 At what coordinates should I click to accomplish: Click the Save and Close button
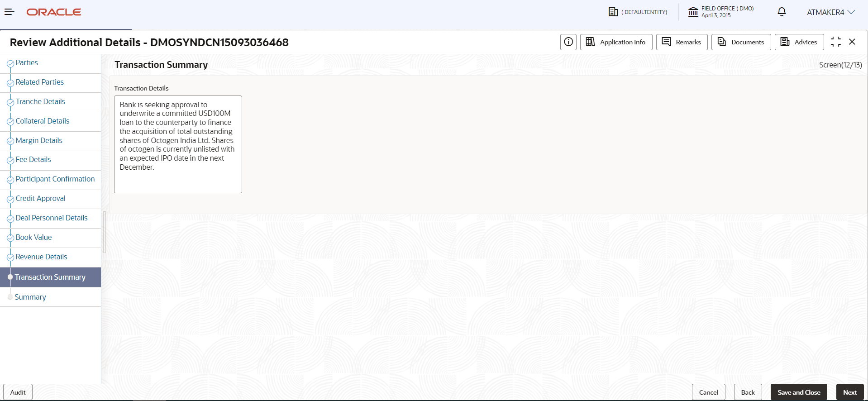tap(799, 392)
